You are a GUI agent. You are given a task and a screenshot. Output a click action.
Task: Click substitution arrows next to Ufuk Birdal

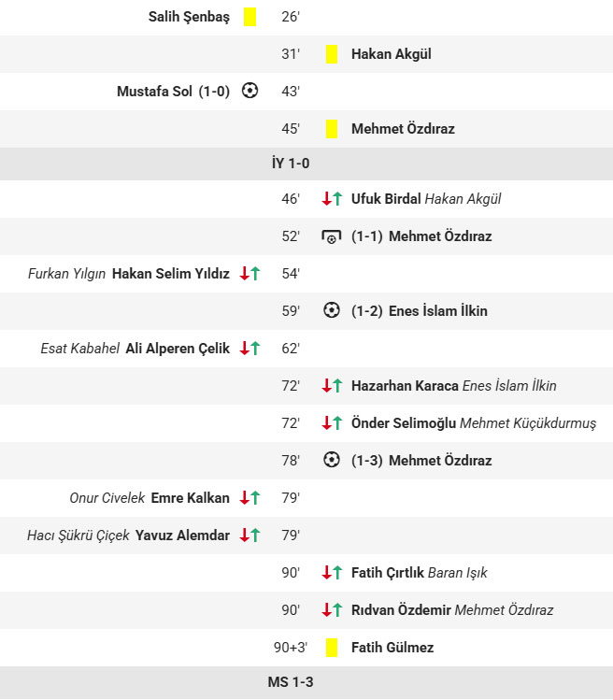332,199
